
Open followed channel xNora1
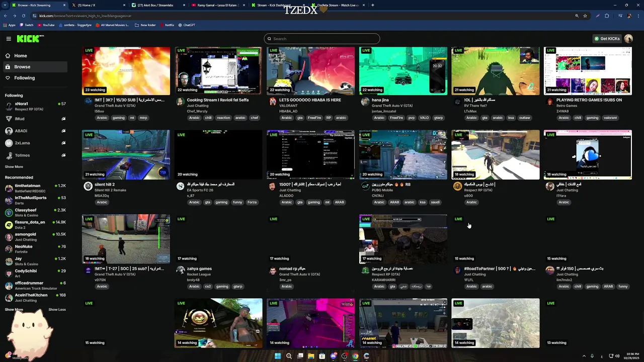coord(35,106)
